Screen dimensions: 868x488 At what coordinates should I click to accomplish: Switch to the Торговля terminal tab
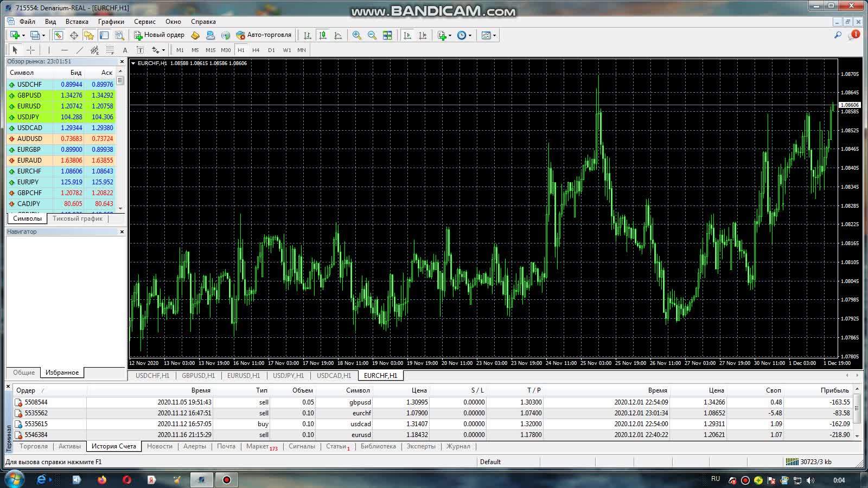[34, 446]
